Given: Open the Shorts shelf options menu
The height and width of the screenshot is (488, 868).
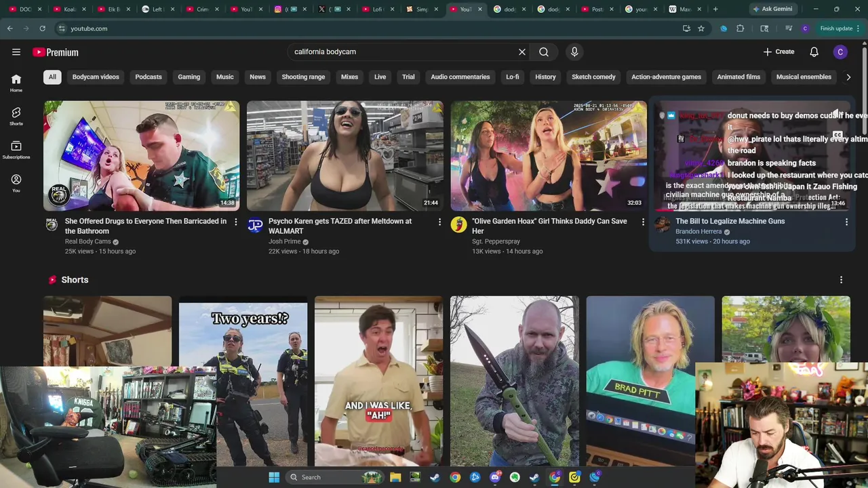Looking at the screenshot, I should [841, 280].
